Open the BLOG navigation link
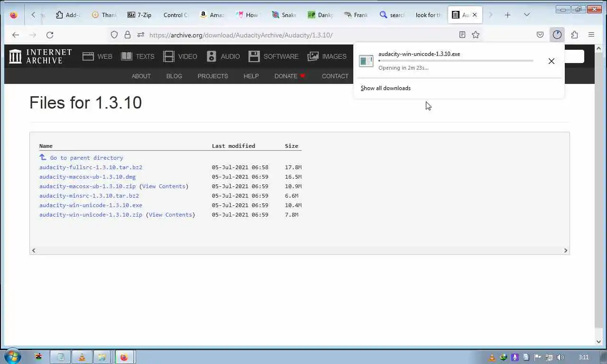This screenshot has width=607, height=364. pos(174,76)
